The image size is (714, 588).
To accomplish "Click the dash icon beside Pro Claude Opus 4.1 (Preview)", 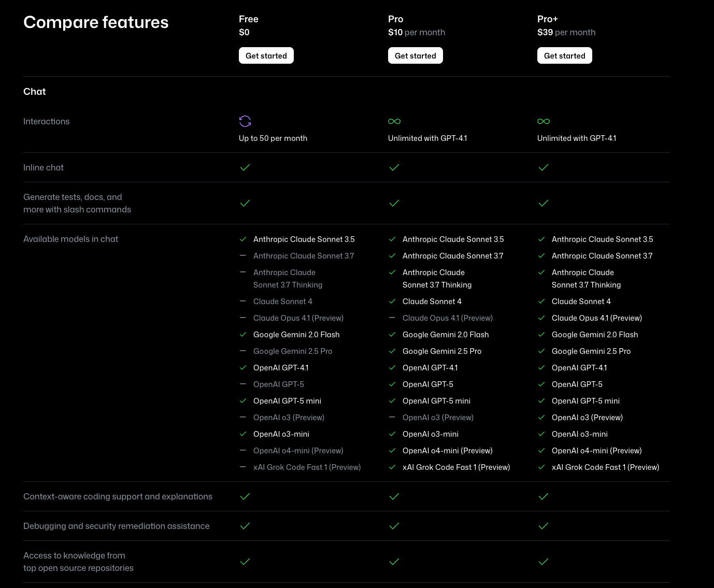I will tap(392, 318).
